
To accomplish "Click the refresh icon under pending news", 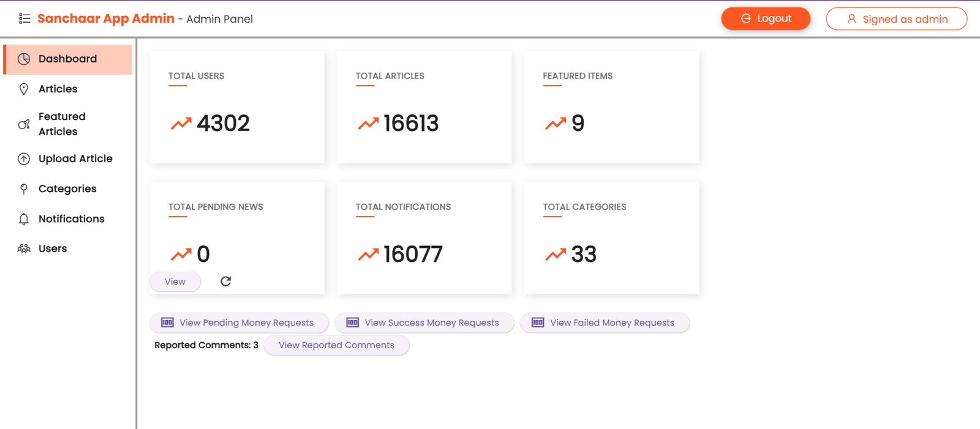I will 225,282.
